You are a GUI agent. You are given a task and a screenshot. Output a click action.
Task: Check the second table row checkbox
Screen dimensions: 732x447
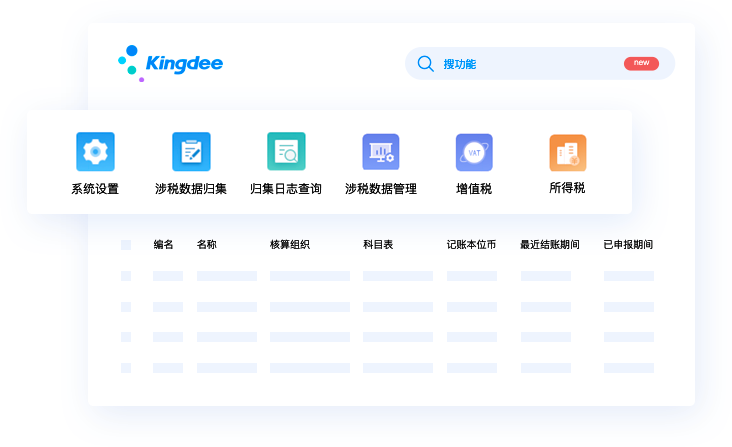126,307
